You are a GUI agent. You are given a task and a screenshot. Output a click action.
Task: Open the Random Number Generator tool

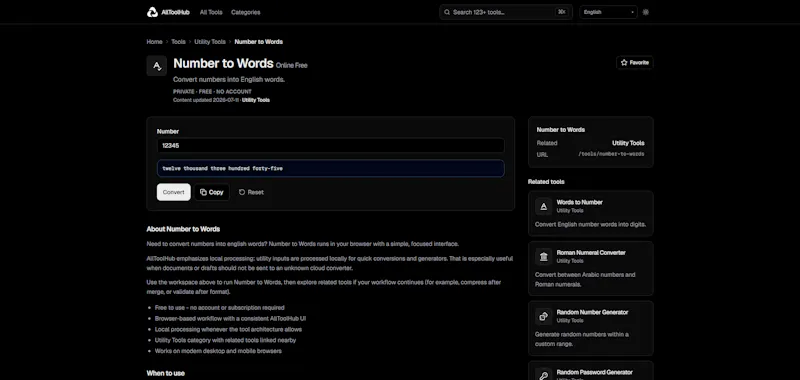(x=591, y=328)
